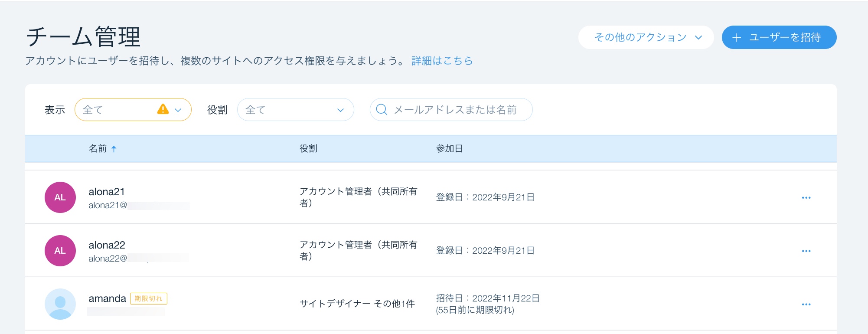Click the ユーザーを招待 button

779,37
